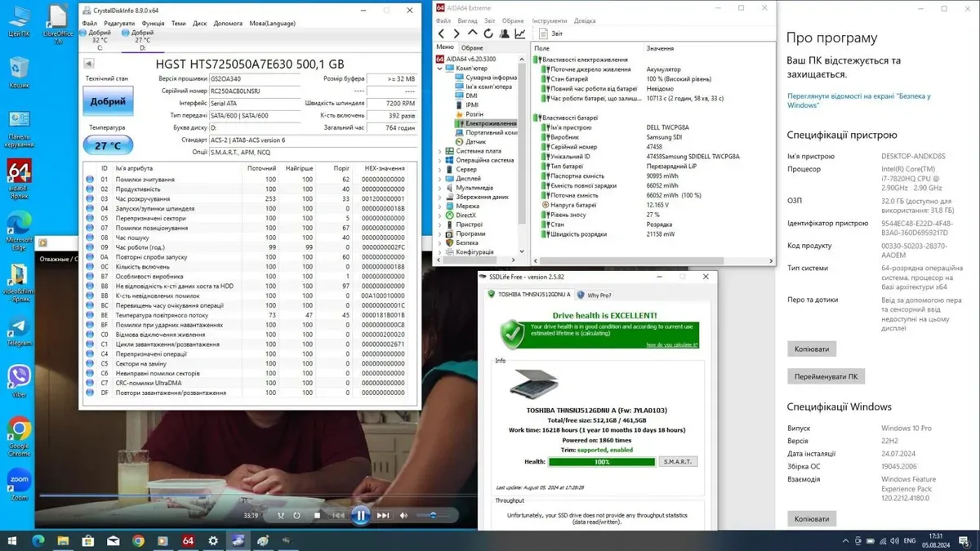Open the AIDA64 graph chart toolbar icon

(519, 34)
